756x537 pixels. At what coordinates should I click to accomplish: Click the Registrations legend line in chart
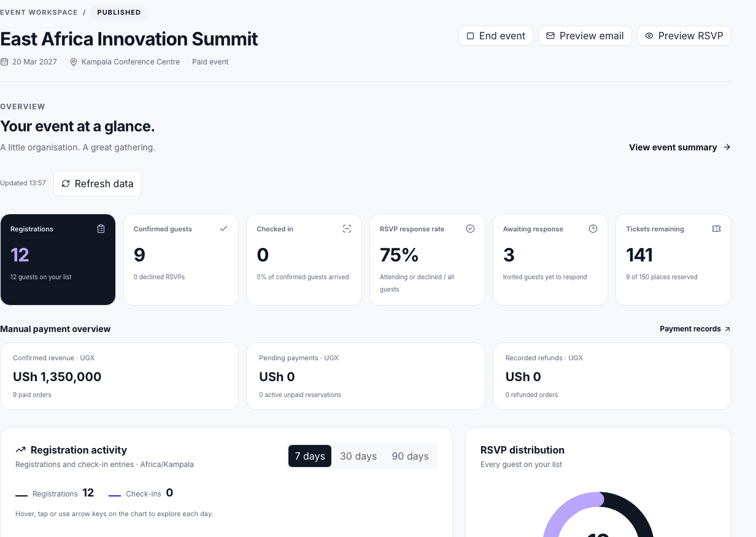click(x=21, y=495)
